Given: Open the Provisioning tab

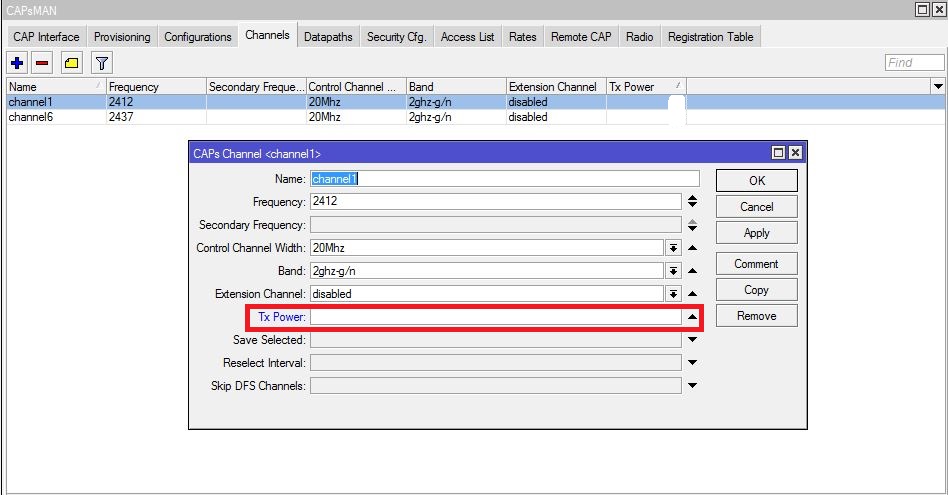Looking at the screenshot, I should tap(122, 37).
